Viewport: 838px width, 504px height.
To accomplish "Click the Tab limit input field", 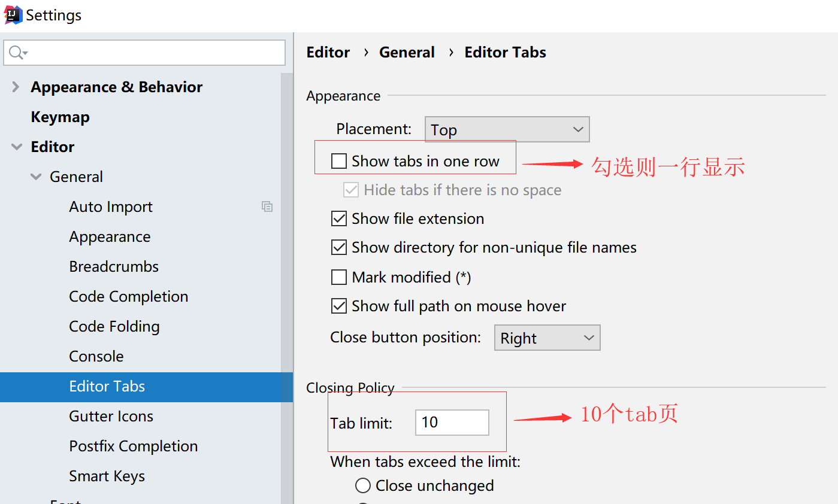I will (452, 423).
